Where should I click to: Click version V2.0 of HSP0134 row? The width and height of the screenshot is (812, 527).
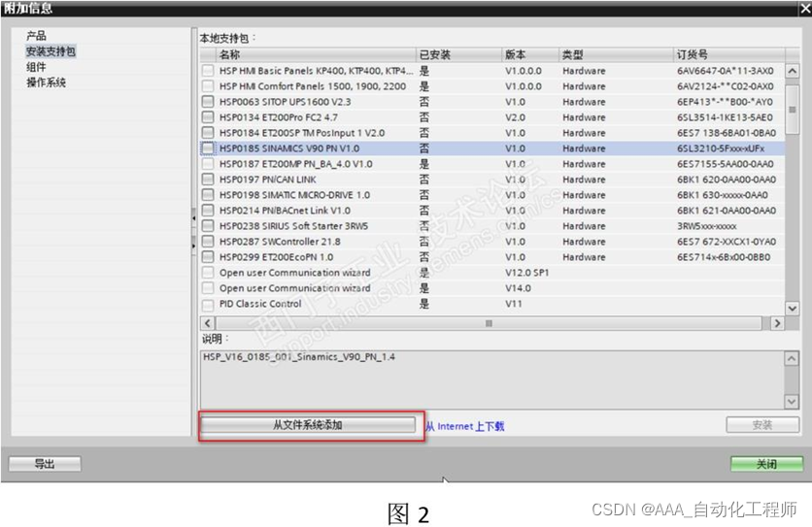[x=515, y=117]
